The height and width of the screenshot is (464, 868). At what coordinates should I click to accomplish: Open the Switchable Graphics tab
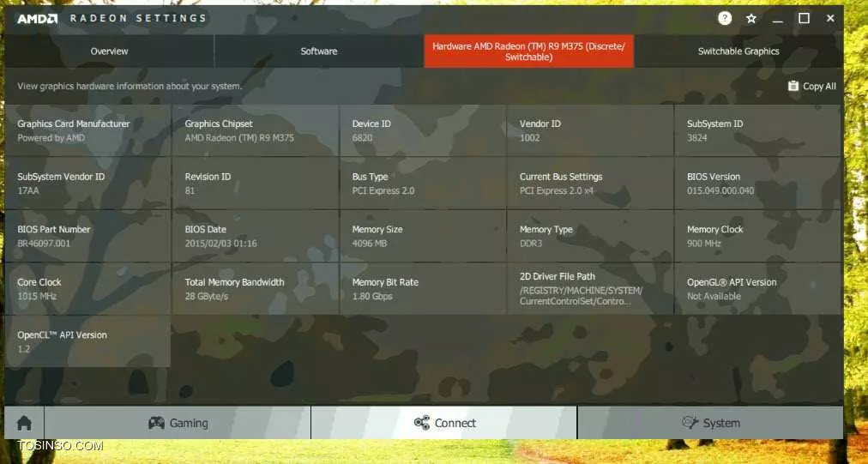click(x=738, y=51)
